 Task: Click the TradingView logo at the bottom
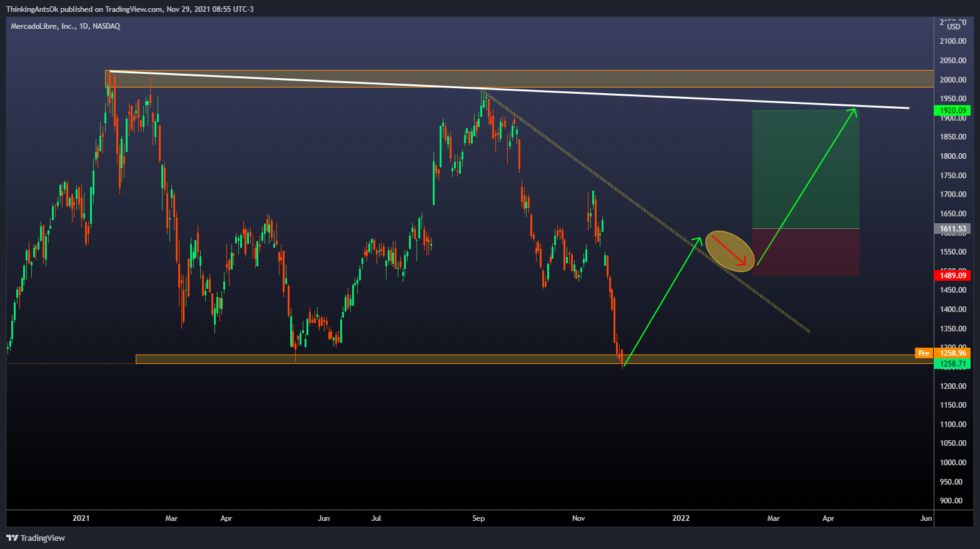36,538
